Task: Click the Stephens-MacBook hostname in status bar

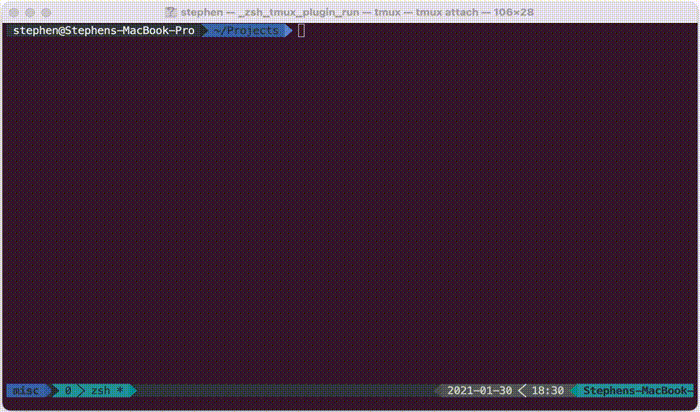Action: point(638,391)
